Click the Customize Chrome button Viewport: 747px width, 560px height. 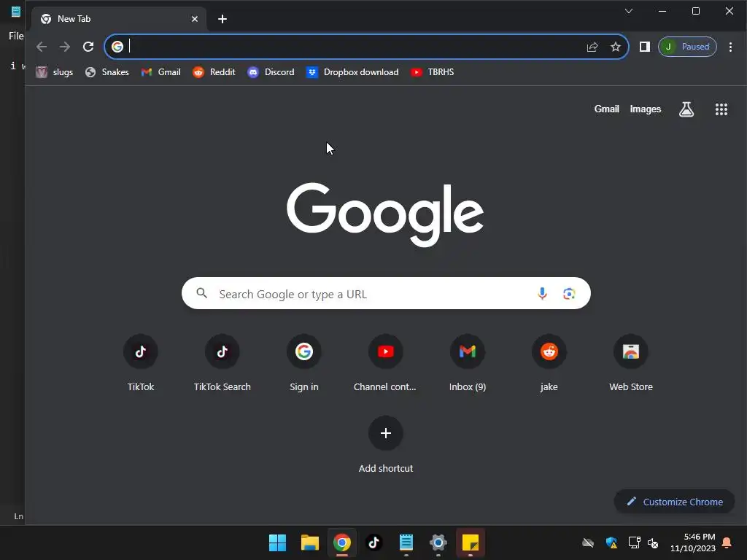(674, 502)
